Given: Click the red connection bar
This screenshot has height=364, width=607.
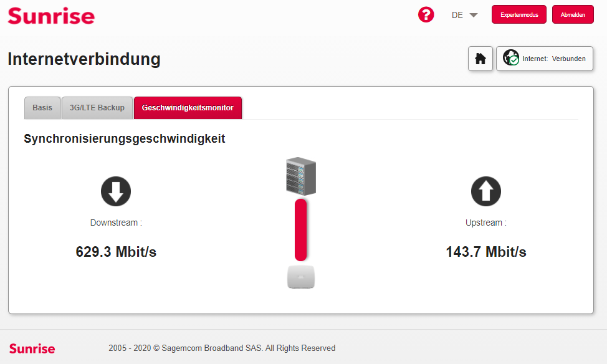Looking at the screenshot, I should [x=301, y=230].
